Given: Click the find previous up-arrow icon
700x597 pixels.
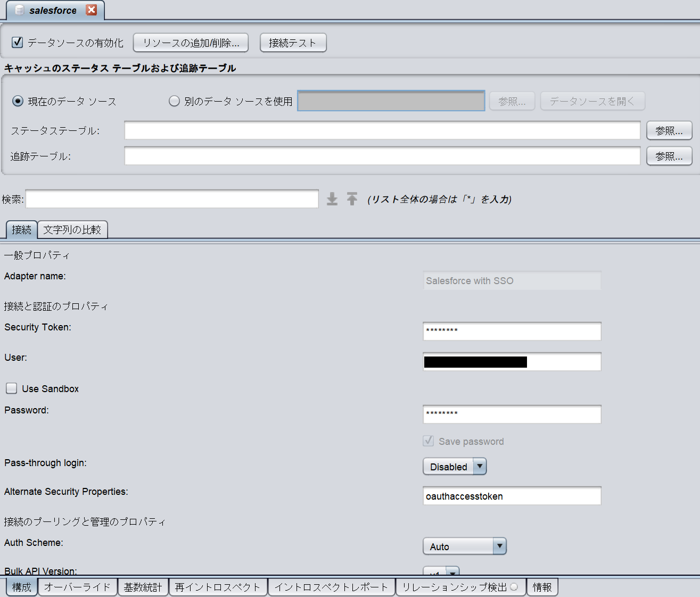Looking at the screenshot, I should pyautogui.click(x=352, y=199).
